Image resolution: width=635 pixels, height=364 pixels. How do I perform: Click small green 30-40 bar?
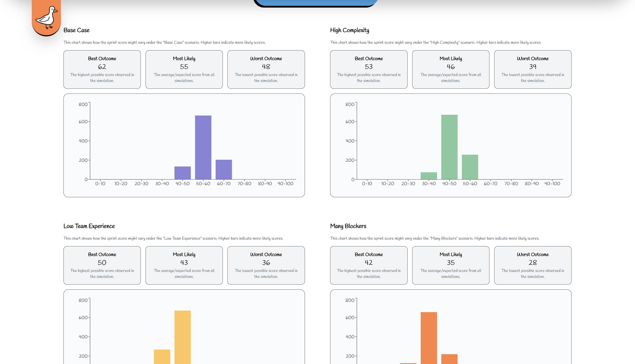point(429,176)
